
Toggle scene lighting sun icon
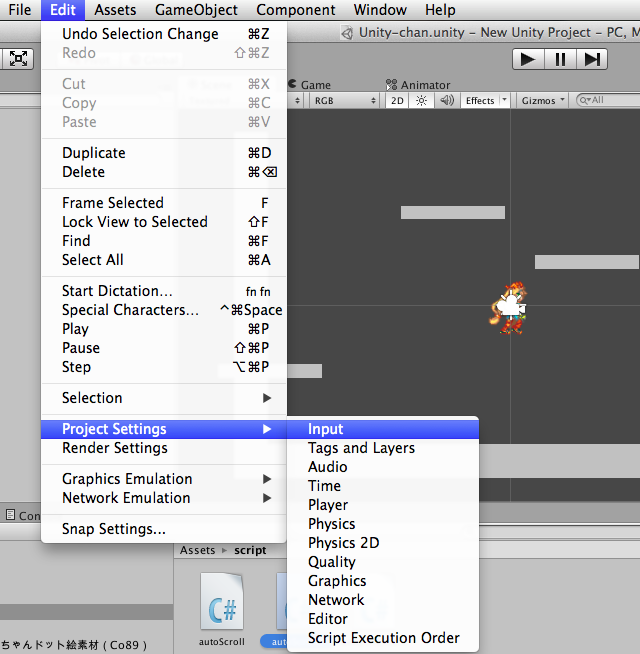click(421, 101)
